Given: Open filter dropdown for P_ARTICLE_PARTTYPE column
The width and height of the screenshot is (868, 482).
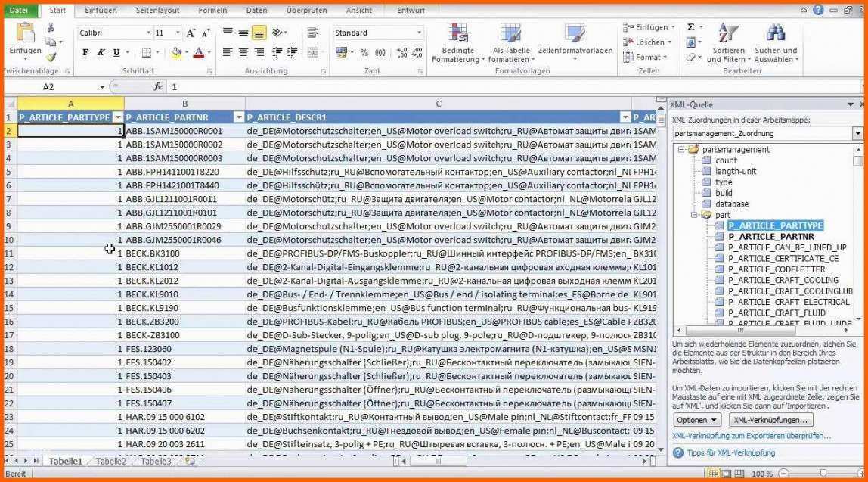Looking at the screenshot, I should point(117,117).
